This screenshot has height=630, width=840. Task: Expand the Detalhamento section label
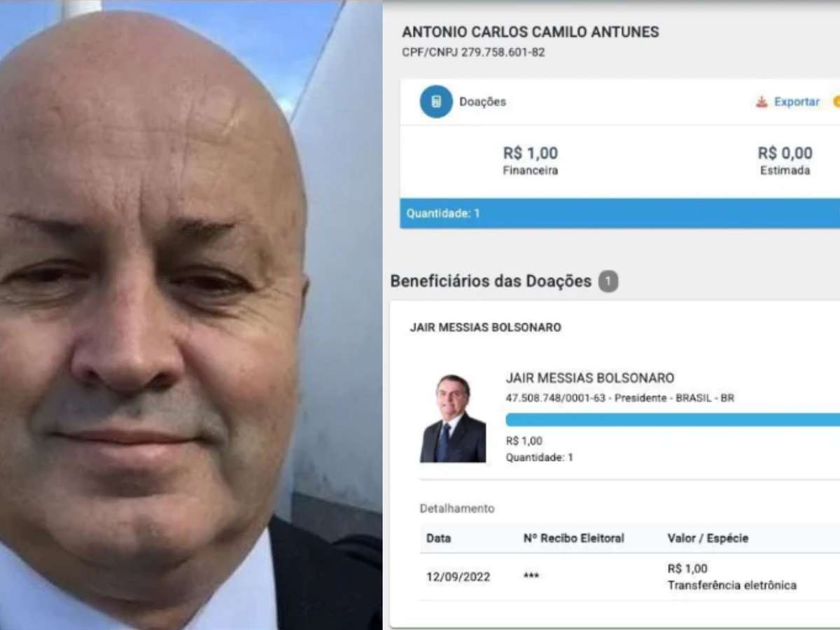pyautogui.click(x=457, y=509)
